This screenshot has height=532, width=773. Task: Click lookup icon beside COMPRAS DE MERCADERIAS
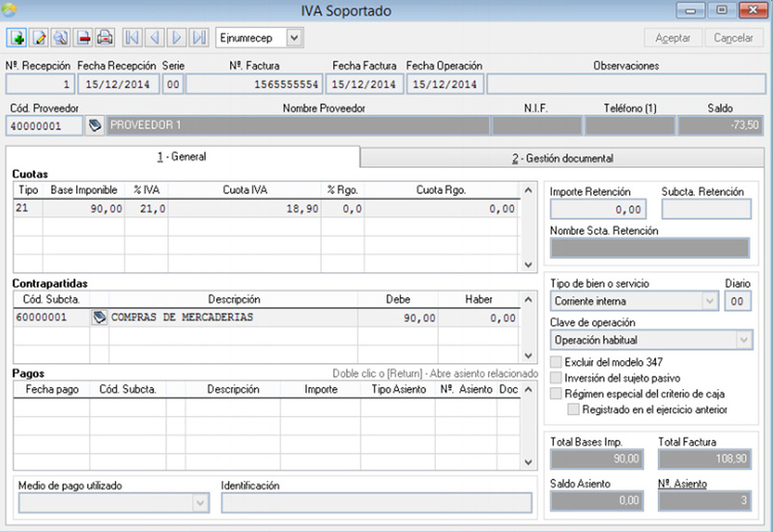pos(100,318)
